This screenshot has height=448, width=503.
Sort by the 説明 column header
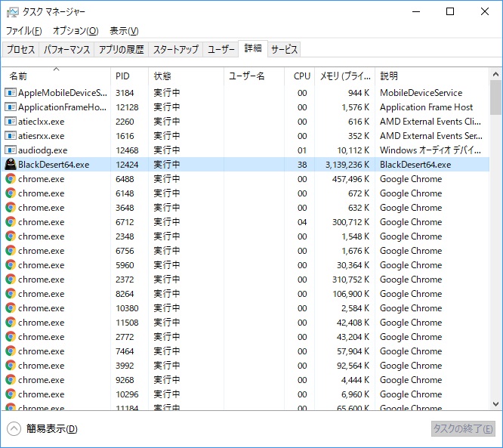432,76
